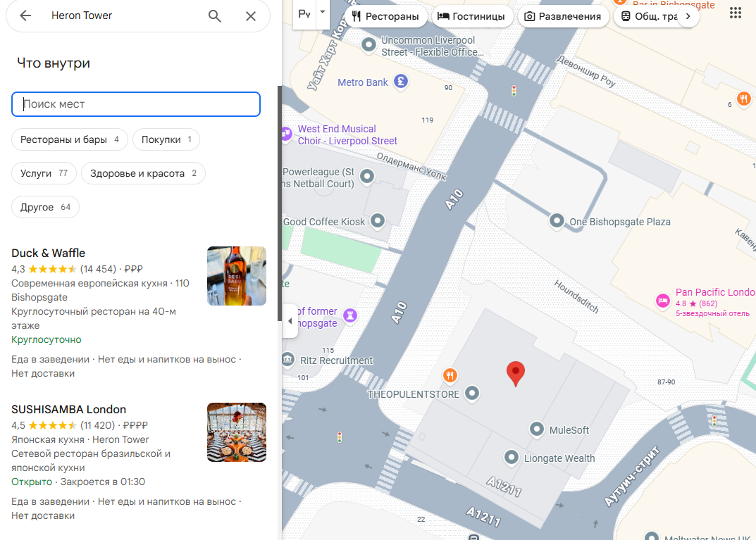This screenshot has width=756, height=540.
Task: Filter map by Развлечения chip
Action: coord(563,16)
